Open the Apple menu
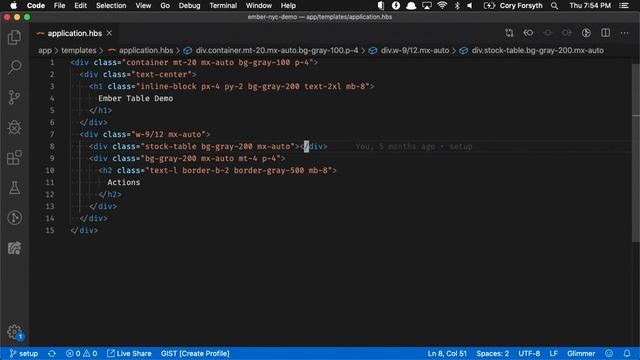Screen dimensions: 640x360 click(13, 6)
